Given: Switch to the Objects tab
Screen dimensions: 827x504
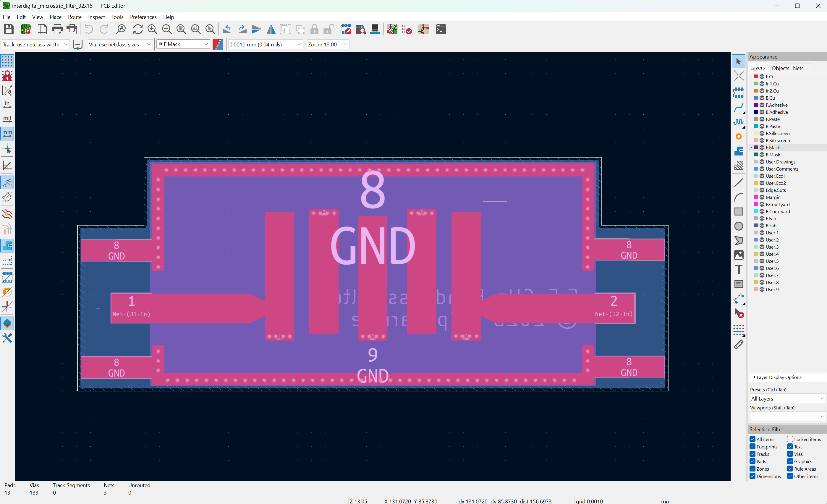Looking at the screenshot, I should (780, 68).
